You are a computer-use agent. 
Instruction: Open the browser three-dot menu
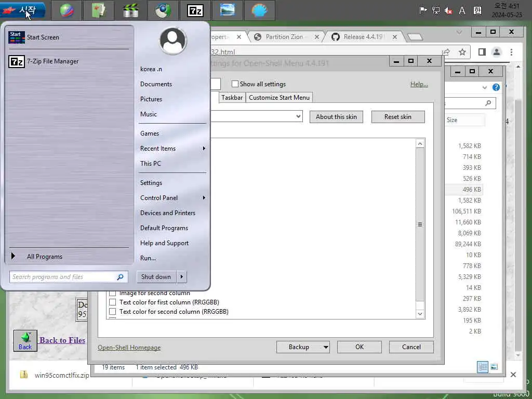[511, 52]
